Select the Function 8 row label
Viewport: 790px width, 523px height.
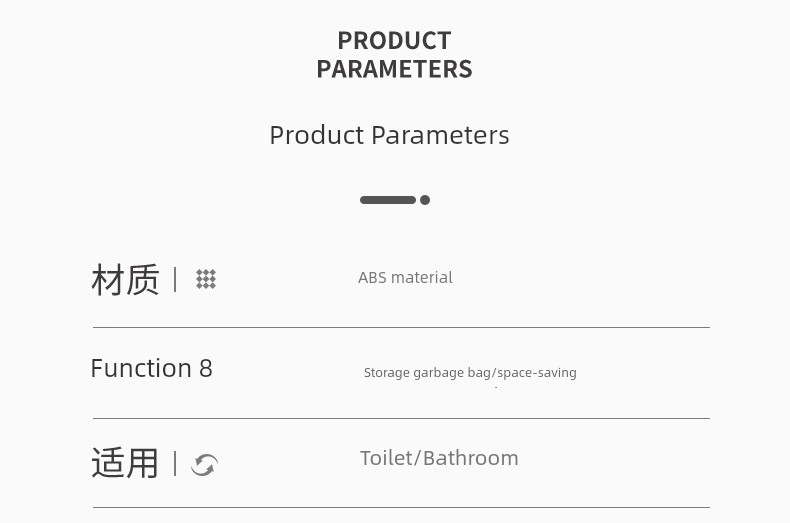[x=152, y=368]
